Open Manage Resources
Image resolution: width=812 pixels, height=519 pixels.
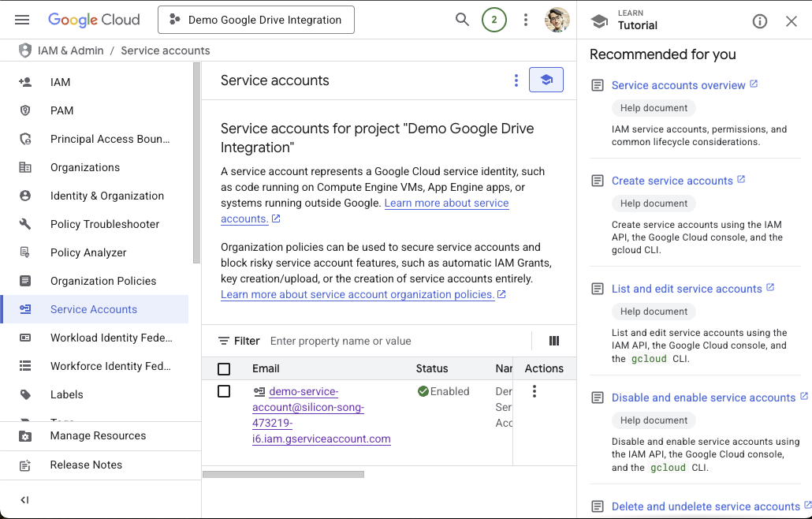(100, 436)
